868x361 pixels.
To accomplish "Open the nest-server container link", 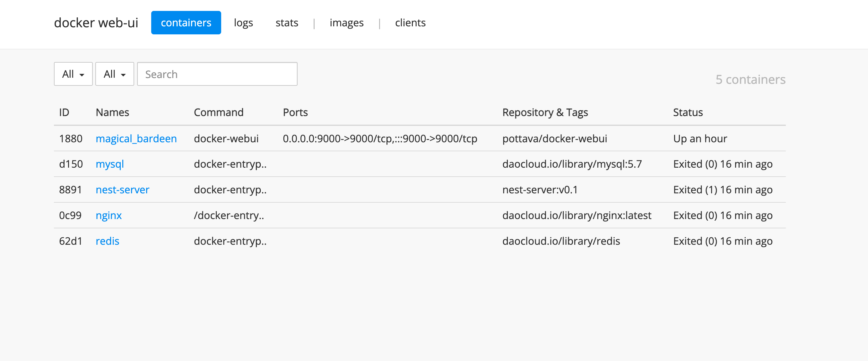I will pos(122,189).
